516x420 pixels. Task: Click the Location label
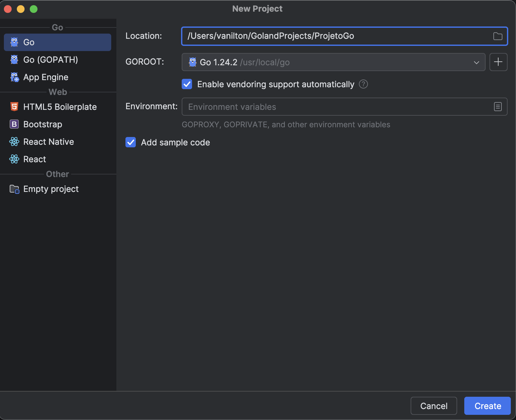(144, 36)
